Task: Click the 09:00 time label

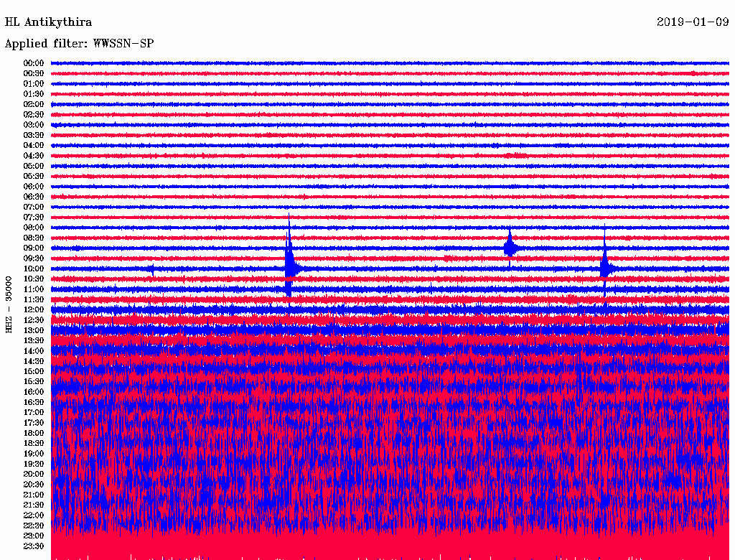Action: (x=34, y=248)
